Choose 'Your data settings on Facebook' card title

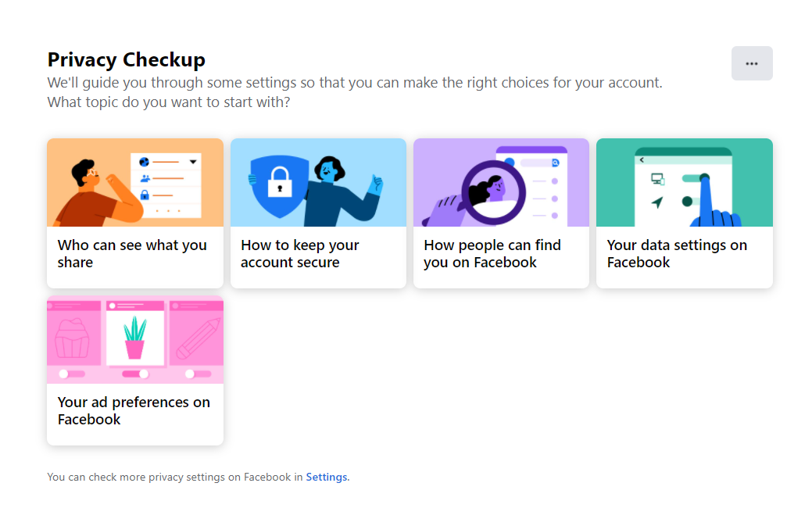point(677,254)
